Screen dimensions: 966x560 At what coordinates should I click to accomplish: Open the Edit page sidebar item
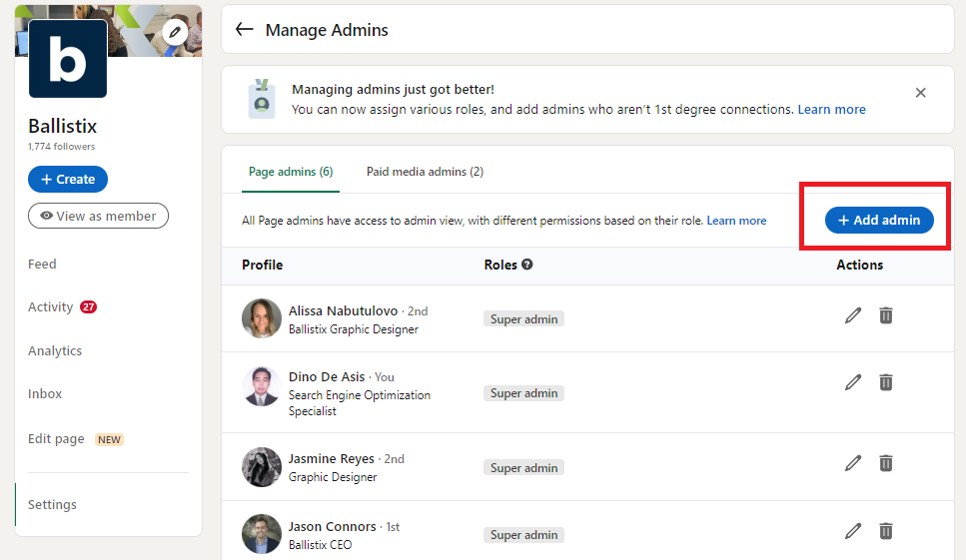point(56,439)
